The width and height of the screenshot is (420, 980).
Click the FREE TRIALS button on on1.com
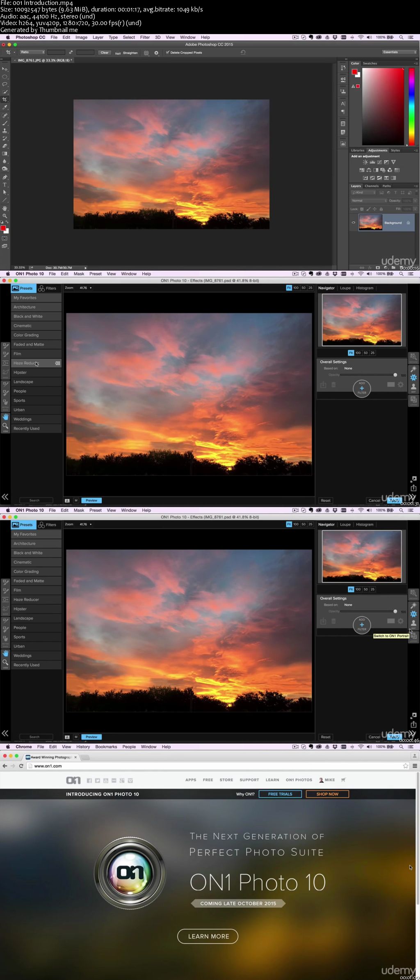pyautogui.click(x=280, y=794)
